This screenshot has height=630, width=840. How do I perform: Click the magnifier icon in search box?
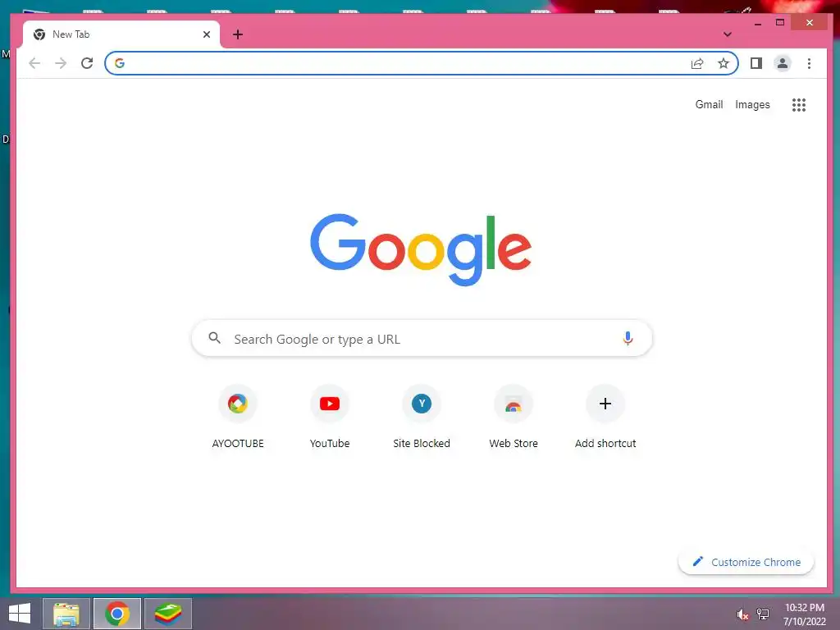point(214,338)
